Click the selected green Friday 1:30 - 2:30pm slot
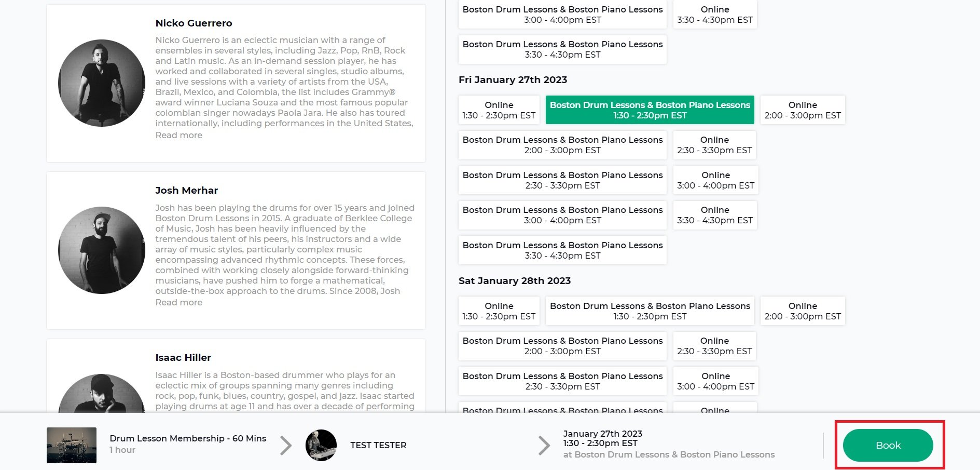 click(650, 110)
